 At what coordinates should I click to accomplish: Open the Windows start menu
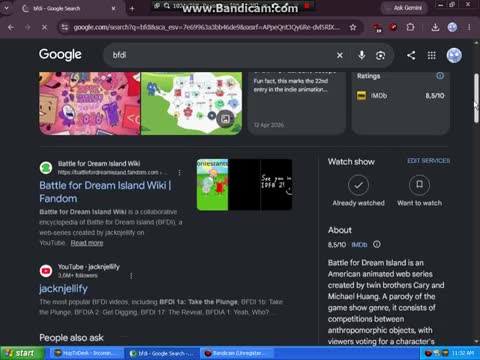pos(22,353)
